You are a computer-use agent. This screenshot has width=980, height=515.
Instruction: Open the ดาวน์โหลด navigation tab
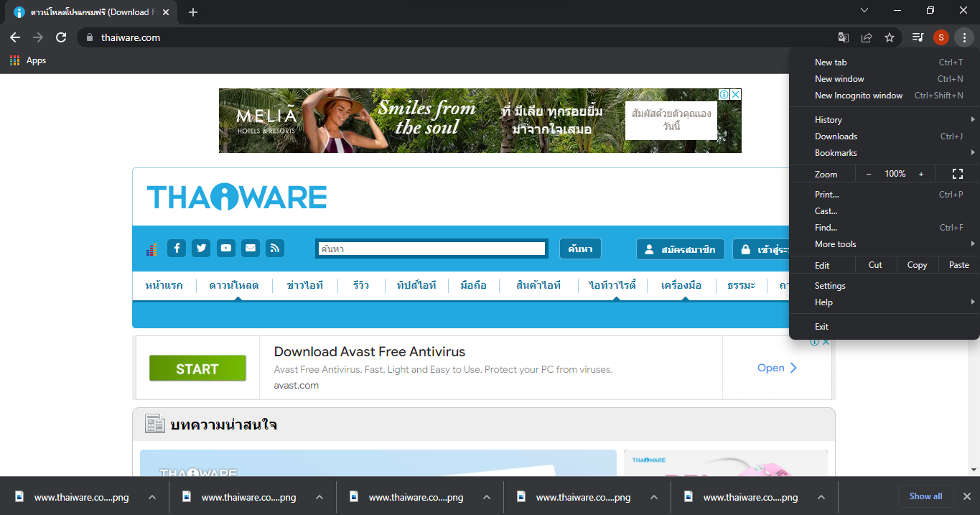click(x=234, y=285)
